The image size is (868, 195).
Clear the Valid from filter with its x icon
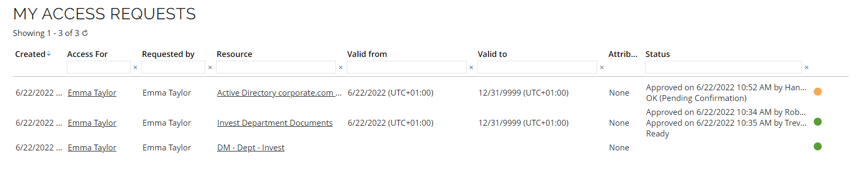pyautogui.click(x=471, y=68)
